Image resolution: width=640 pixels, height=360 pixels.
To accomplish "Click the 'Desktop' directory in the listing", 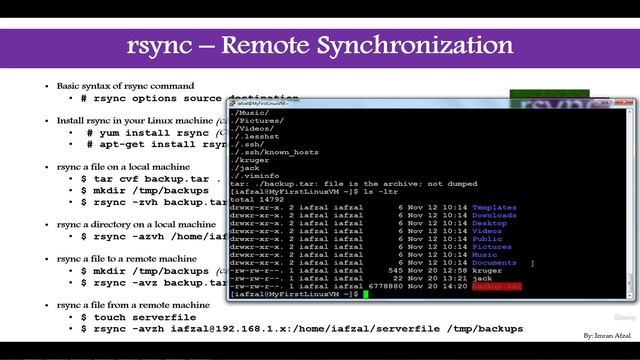I will click(489, 223).
